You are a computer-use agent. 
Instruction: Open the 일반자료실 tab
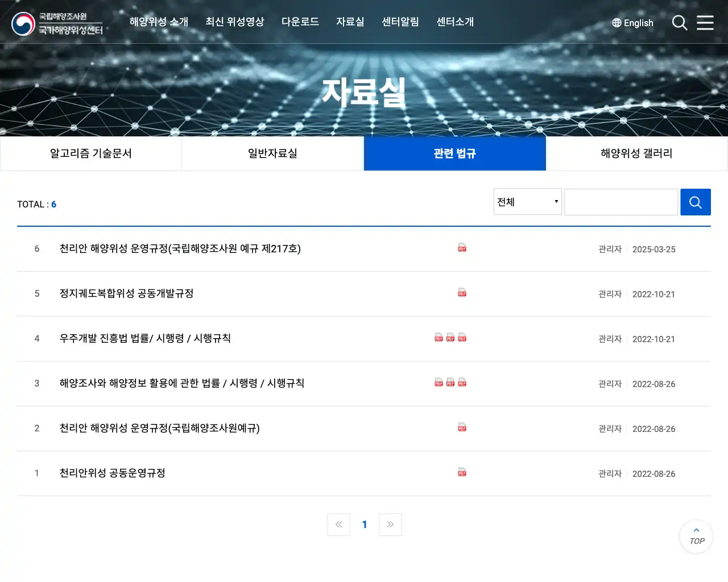(x=272, y=153)
